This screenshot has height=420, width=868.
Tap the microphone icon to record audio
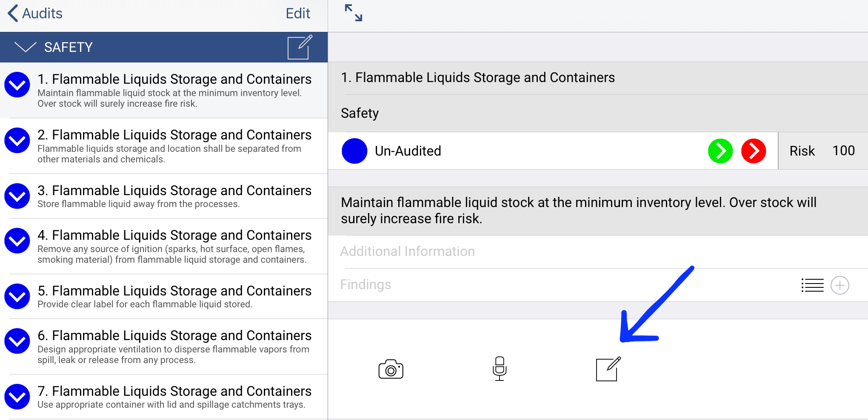pyautogui.click(x=500, y=369)
